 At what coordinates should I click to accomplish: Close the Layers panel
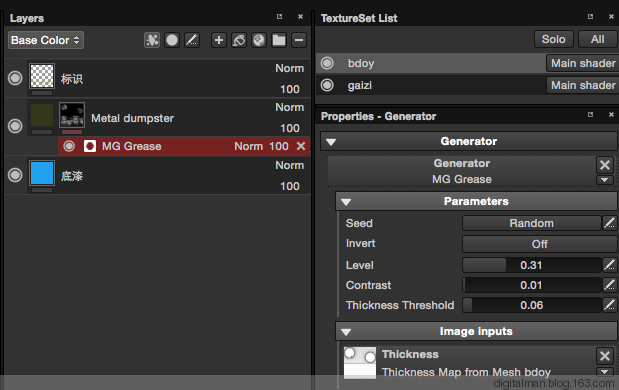pos(300,17)
